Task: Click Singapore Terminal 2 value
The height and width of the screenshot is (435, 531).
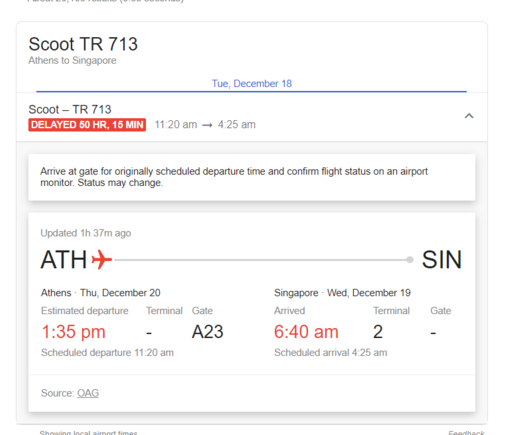Action: coord(378,331)
